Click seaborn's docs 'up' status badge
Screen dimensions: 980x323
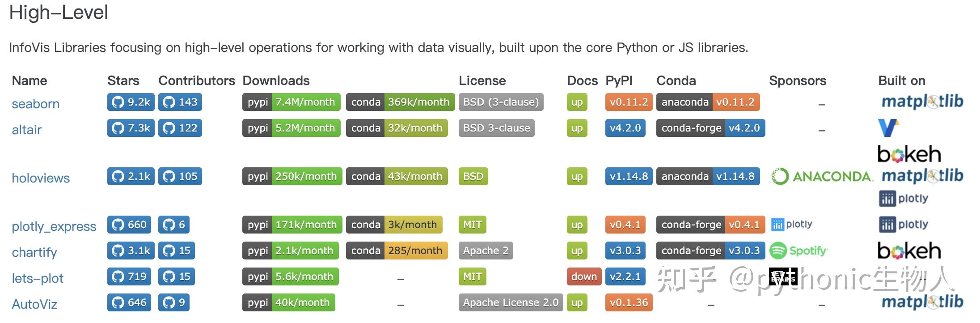(577, 102)
